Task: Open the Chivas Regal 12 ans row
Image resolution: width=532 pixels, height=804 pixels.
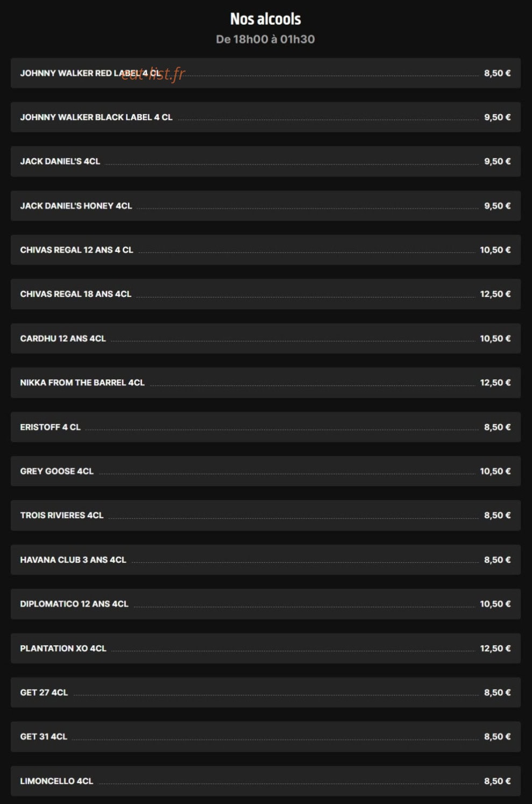Action: (x=265, y=250)
